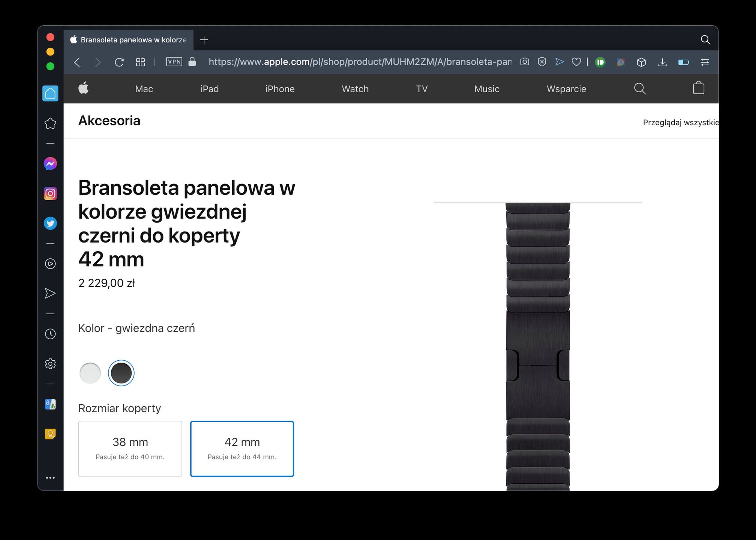Image resolution: width=756 pixels, height=540 pixels.
Task: Select the 38 mm case size option
Action: point(130,448)
